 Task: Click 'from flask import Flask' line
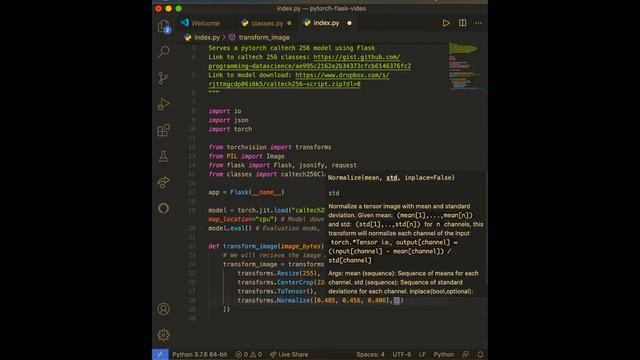(282, 165)
